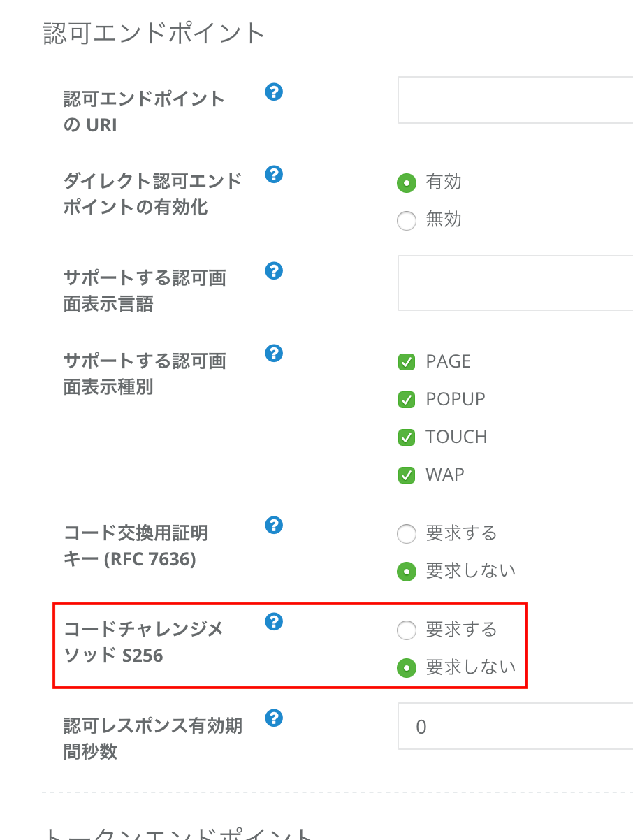
Task: Toggle the TOUCH display type checkbox
Action: 407,437
